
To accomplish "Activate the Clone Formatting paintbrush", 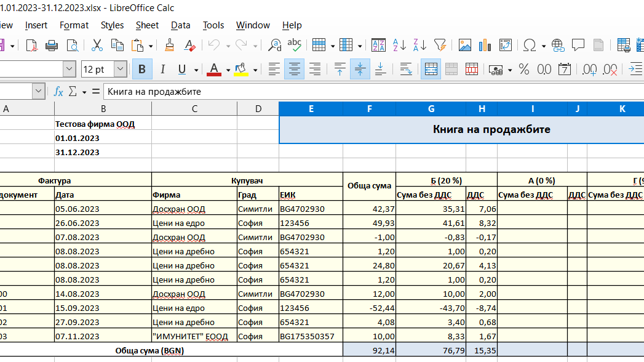I will click(169, 45).
